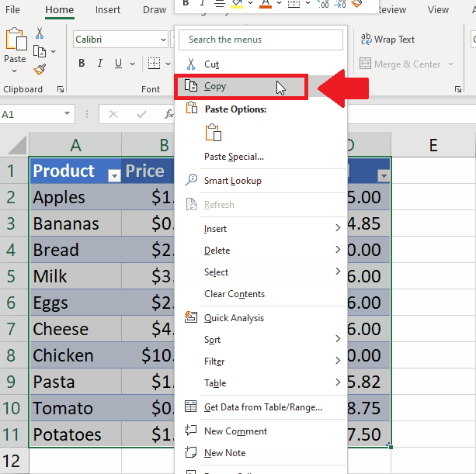Switch to the Insert ribbon tab
The height and width of the screenshot is (474, 476).
pos(108,10)
